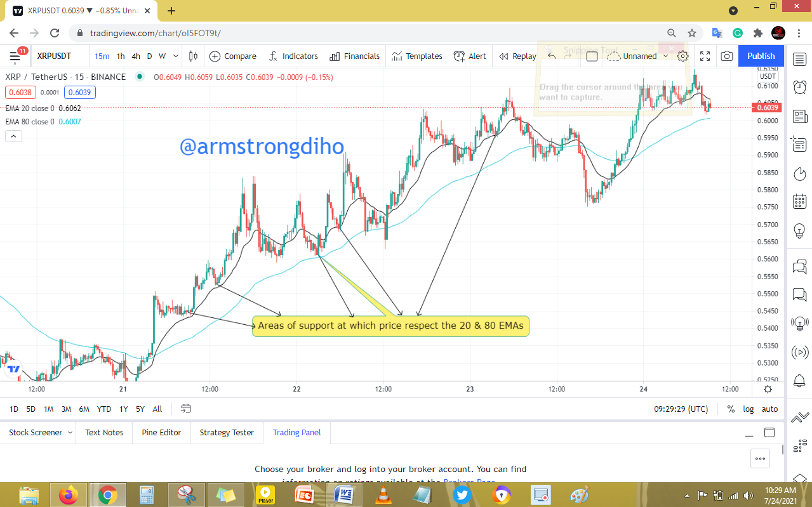This screenshot has height=507, width=812.
Task: Open the Indicators dialog
Action: pyautogui.click(x=293, y=56)
